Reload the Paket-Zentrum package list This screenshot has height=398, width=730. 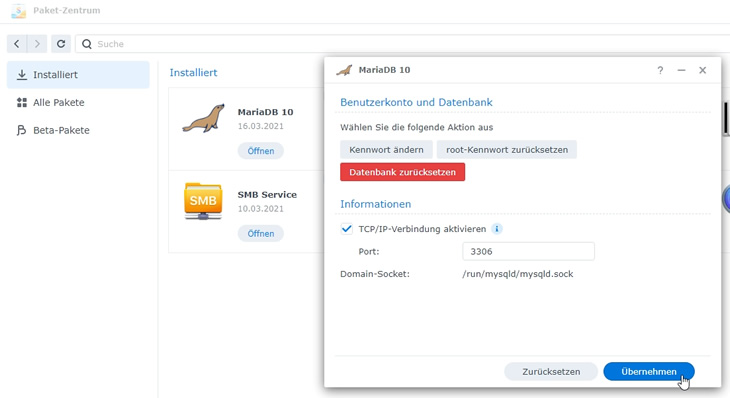(61, 44)
